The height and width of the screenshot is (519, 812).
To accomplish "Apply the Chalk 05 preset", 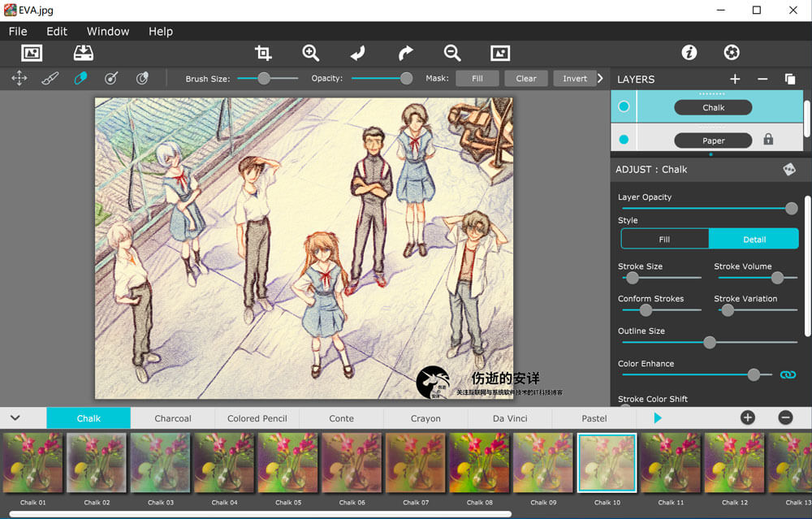I will tap(288, 463).
